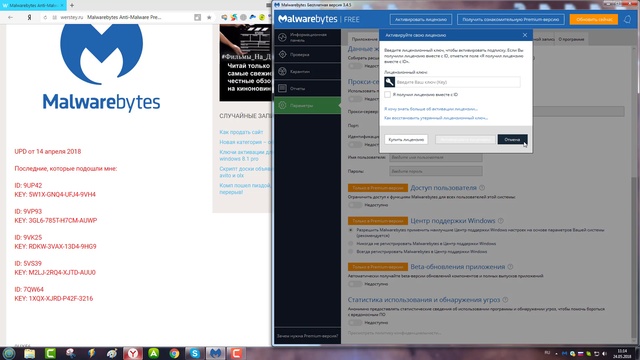Open 'Как восстановить утерянный лицензионный ключ' link
Screen dimensions: 640x360
tap(436, 118)
